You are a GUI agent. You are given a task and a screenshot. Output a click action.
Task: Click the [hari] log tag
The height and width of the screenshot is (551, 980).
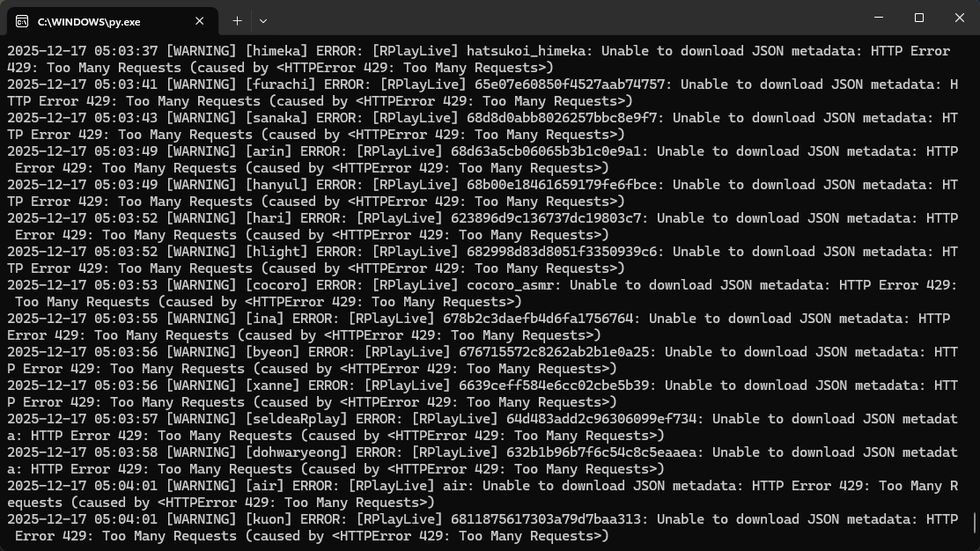point(269,218)
